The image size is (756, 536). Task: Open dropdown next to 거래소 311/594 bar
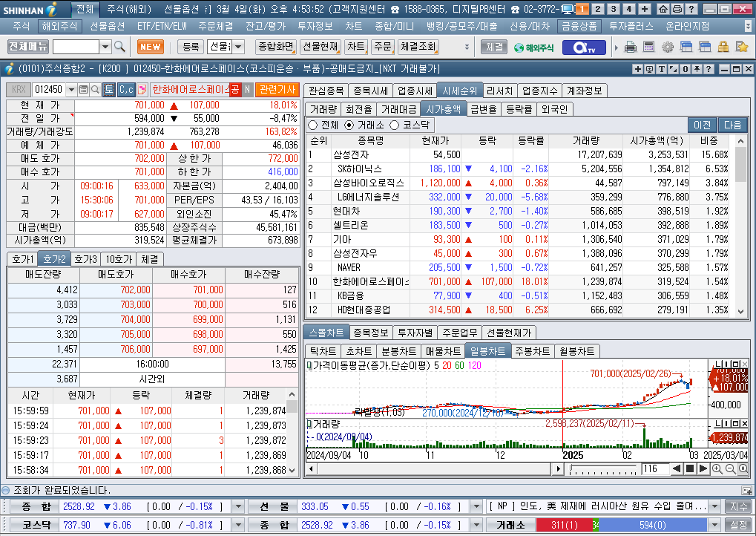(x=715, y=525)
